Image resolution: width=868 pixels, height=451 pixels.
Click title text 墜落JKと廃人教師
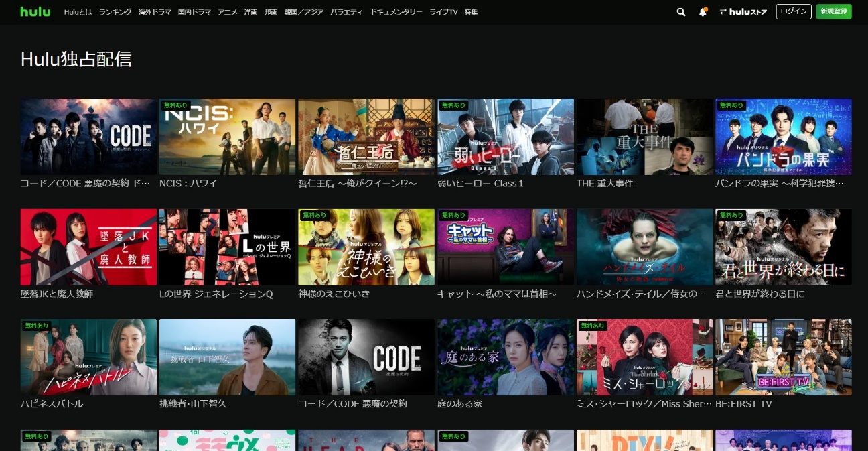(57, 294)
